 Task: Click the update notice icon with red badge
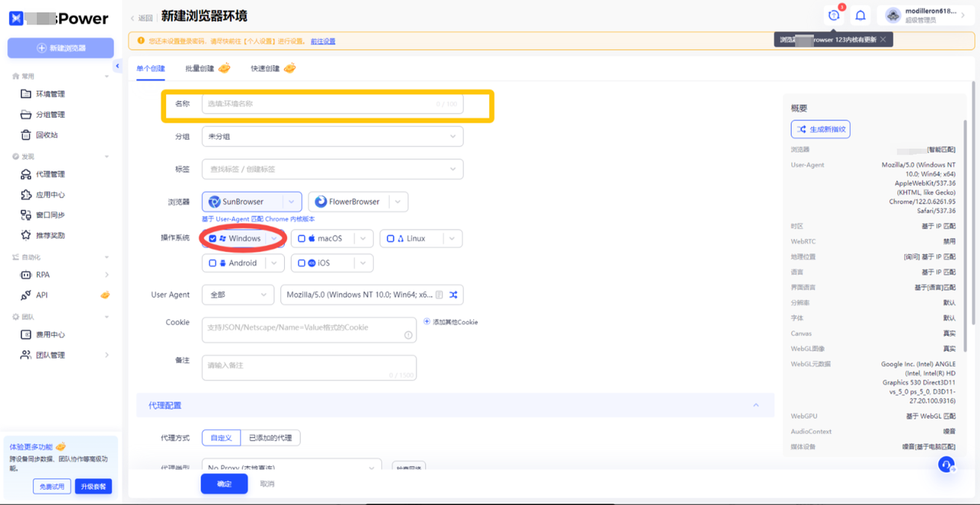click(x=835, y=15)
